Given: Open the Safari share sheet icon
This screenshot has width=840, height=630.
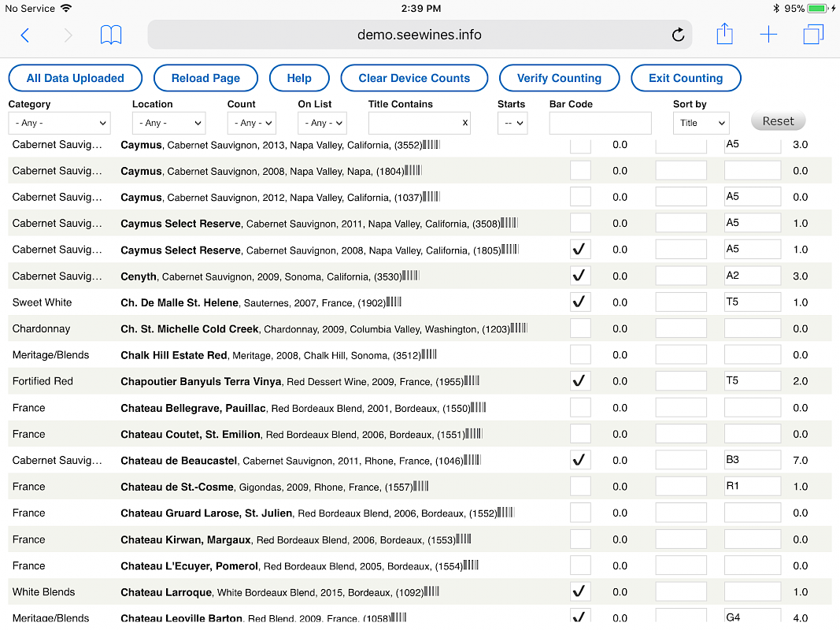Looking at the screenshot, I should coord(724,34).
